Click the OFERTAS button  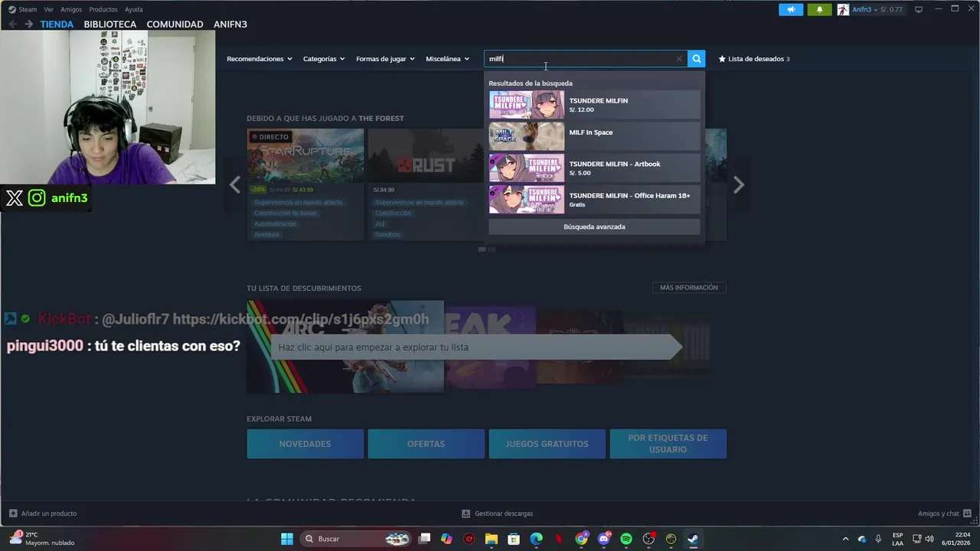coord(426,444)
